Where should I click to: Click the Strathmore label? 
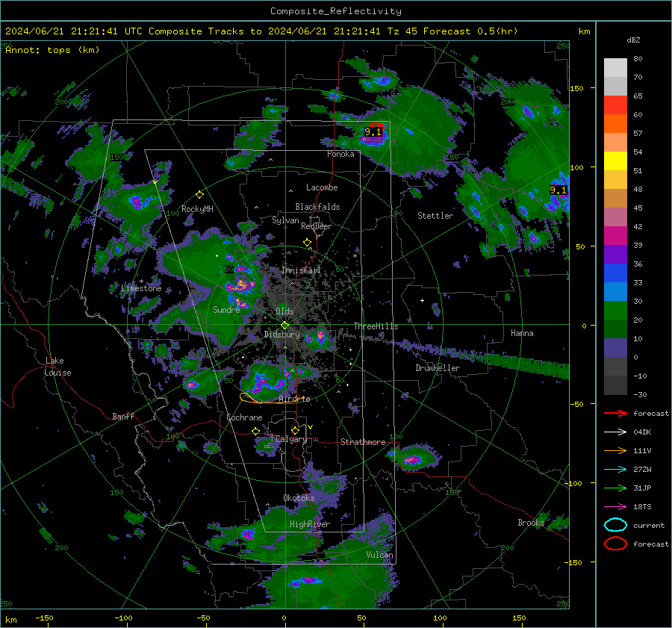363,442
